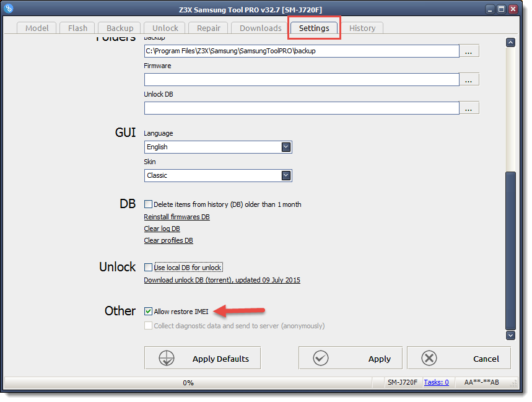The height and width of the screenshot is (402, 532).
Task: Click the Z3X app icon in title bar
Action: pyautogui.click(x=9, y=8)
